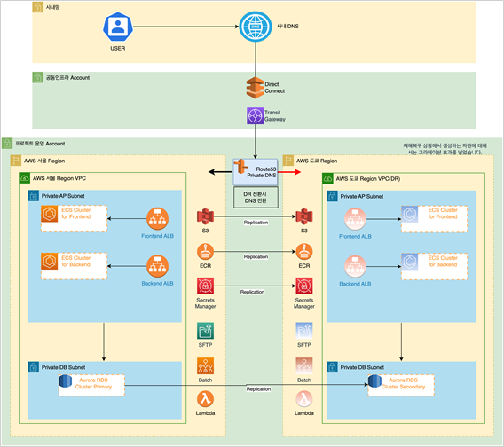The width and height of the screenshot is (504, 447).
Task: Click the USER text label
Action: pyautogui.click(x=118, y=48)
